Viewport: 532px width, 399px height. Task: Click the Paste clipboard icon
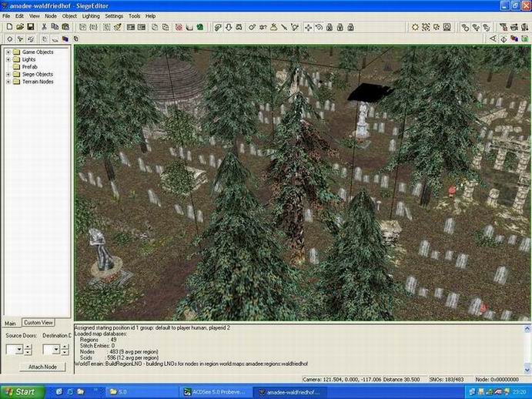pos(65,27)
